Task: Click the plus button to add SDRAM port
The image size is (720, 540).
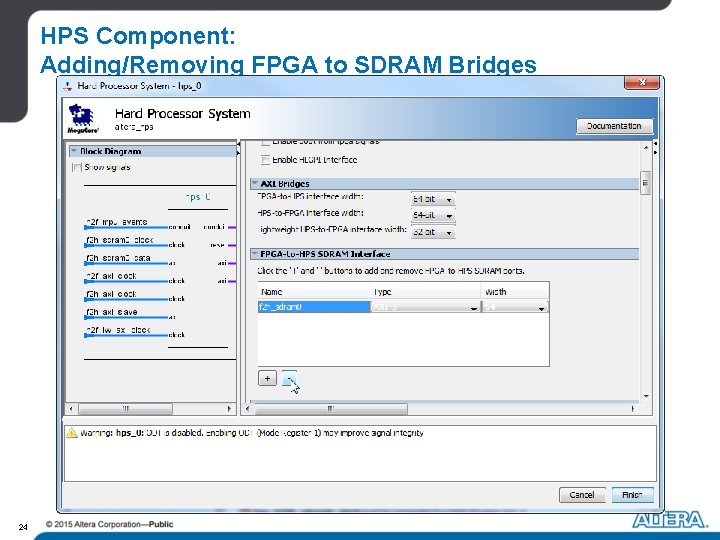Action: pos(267,378)
